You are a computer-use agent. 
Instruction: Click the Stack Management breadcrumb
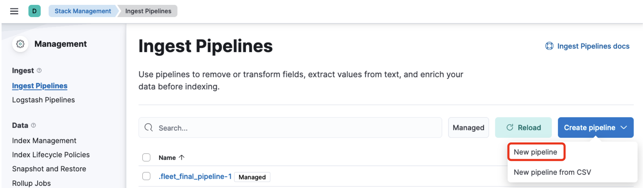pos(83,11)
